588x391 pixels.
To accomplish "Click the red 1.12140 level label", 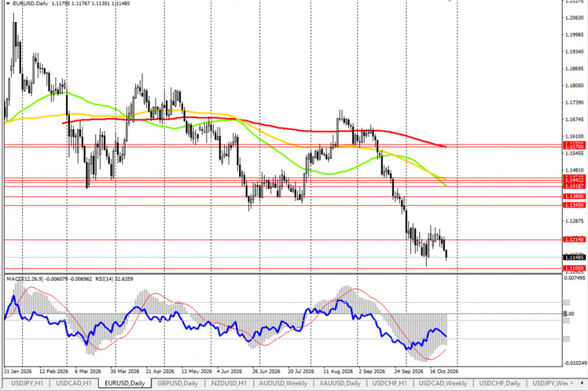I will point(574,240).
